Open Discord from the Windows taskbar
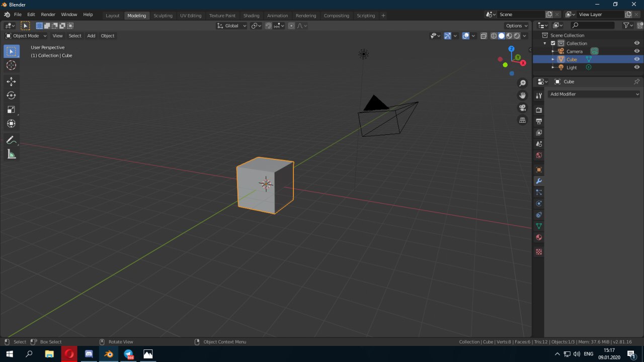Image resolution: width=644 pixels, height=362 pixels. tap(89, 354)
